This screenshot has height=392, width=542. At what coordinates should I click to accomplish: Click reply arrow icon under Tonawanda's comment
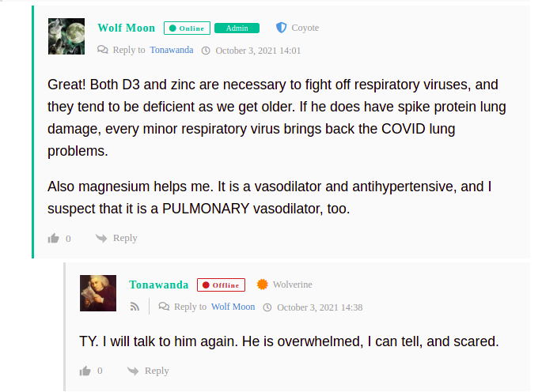pyautogui.click(x=133, y=371)
